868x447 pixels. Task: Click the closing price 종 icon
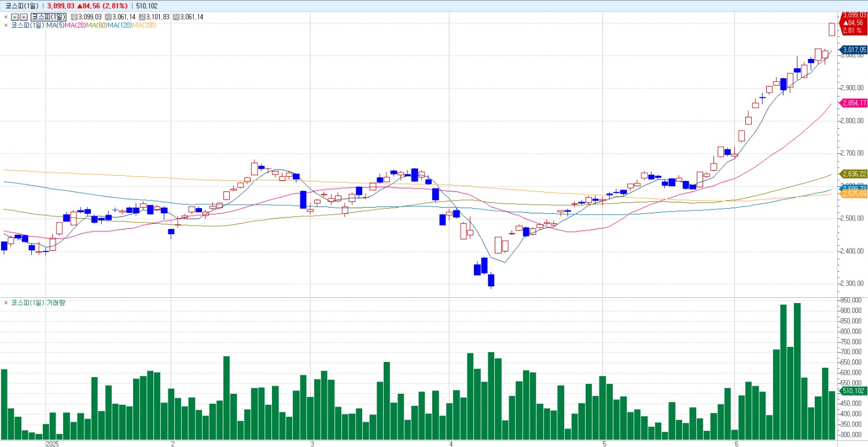coord(73,17)
